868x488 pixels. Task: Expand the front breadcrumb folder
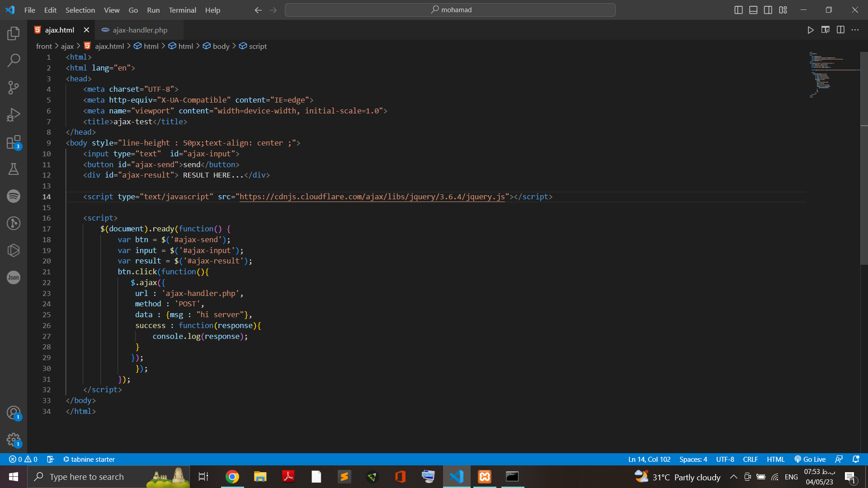click(x=44, y=46)
